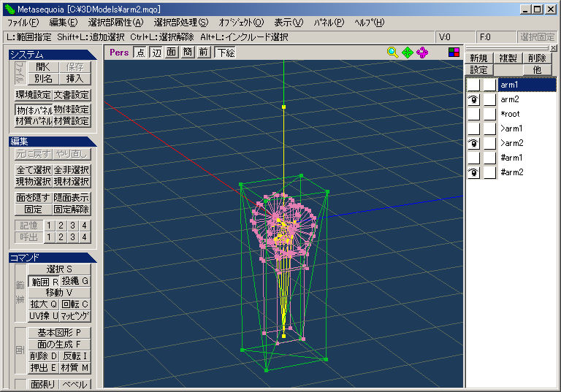Click memory slot 1 in 記憶 row
The image size is (561, 392).
pos(49,226)
